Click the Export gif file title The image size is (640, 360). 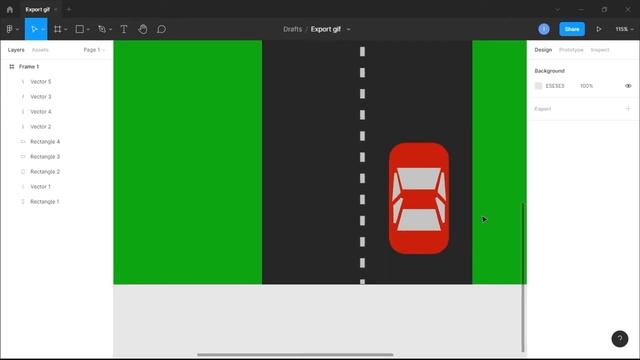[326, 29]
